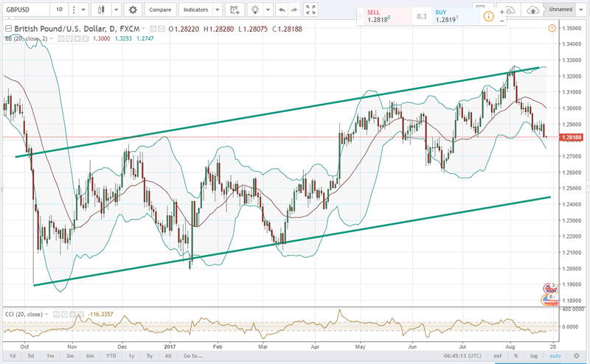Viewport: 590px width, 364px height.
Task: Click the 0.3 quantity field in trade panel
Action: tap(422, 16)
